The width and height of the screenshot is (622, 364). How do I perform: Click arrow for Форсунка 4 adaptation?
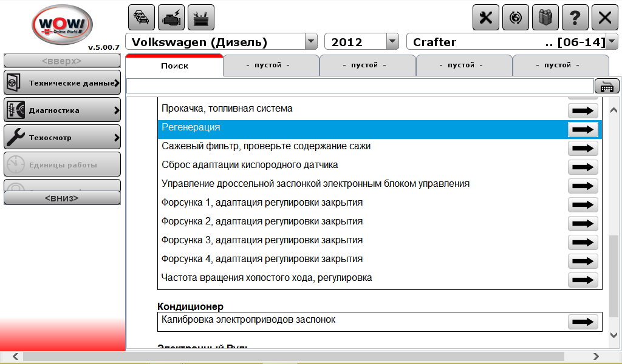(583, 261)
